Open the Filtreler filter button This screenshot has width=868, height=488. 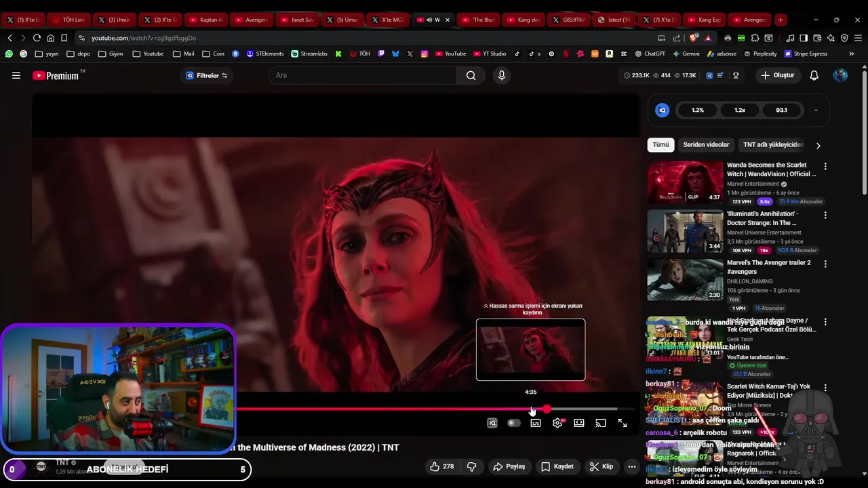point(207,75)
